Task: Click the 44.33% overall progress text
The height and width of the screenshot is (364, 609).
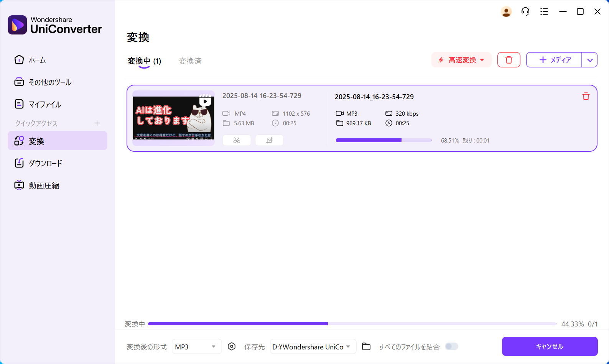Action: 573,324
